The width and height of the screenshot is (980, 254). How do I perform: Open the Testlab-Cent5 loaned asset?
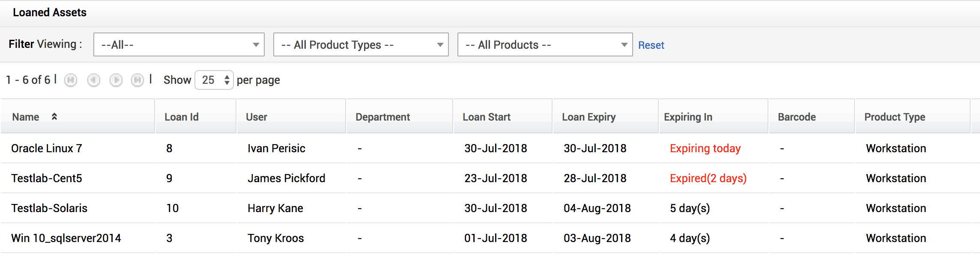(x=47, y=178)
